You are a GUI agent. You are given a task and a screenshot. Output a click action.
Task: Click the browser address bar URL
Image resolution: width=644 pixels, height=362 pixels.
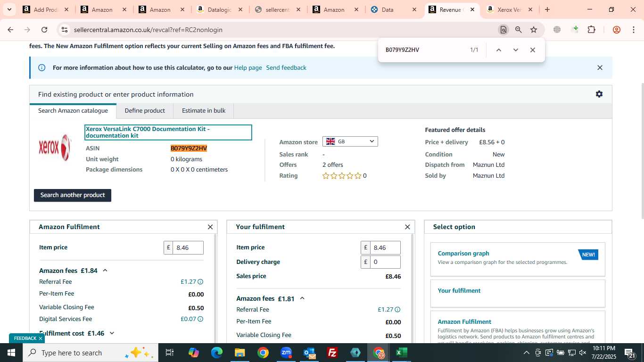point(148,30)
